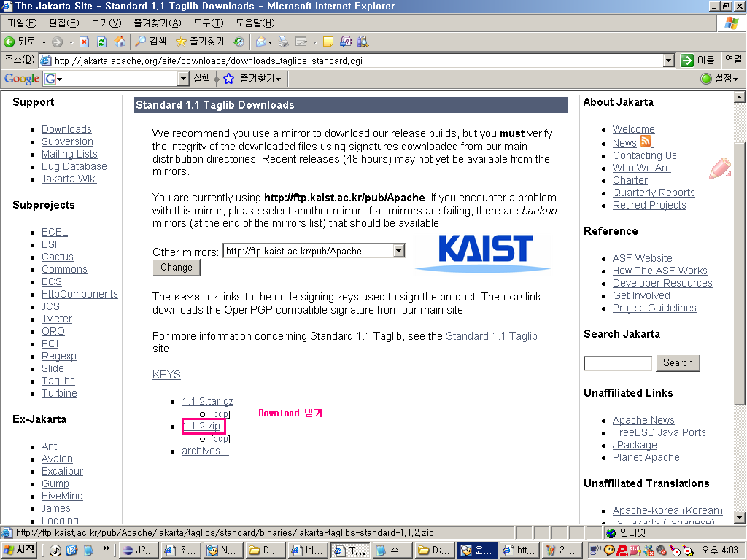747x560 pixels.
Task: Click the Print icon in toolbar
Action: [x=283, y=42]
